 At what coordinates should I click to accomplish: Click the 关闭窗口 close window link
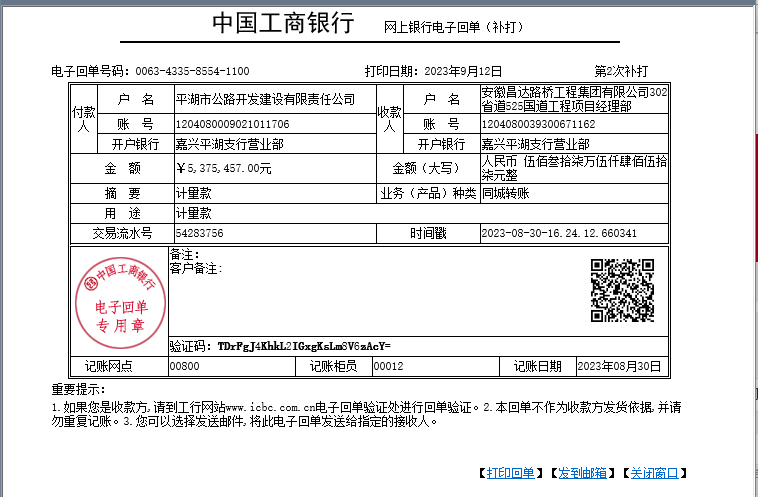(654, 473)
